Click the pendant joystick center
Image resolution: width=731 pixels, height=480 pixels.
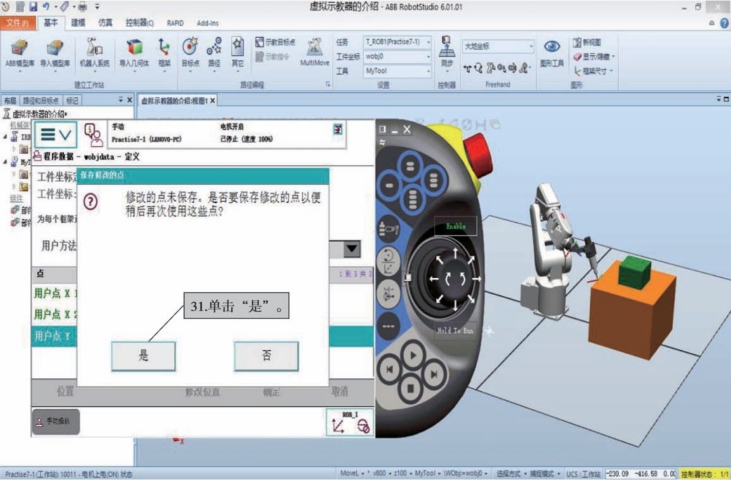tap(455, 279)
